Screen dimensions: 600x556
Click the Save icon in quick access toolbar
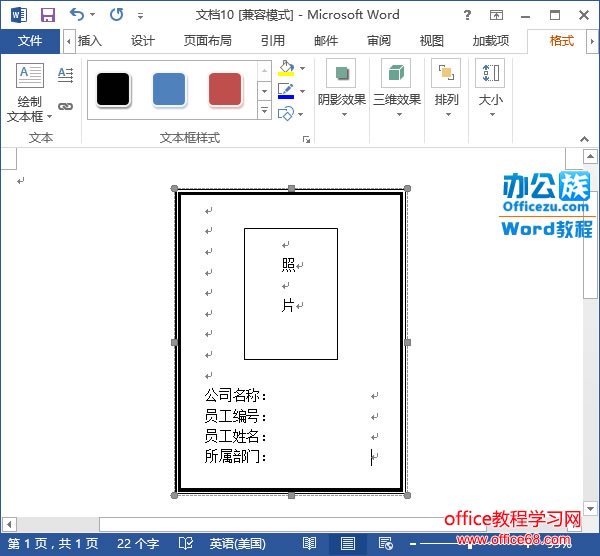(48, 15)
